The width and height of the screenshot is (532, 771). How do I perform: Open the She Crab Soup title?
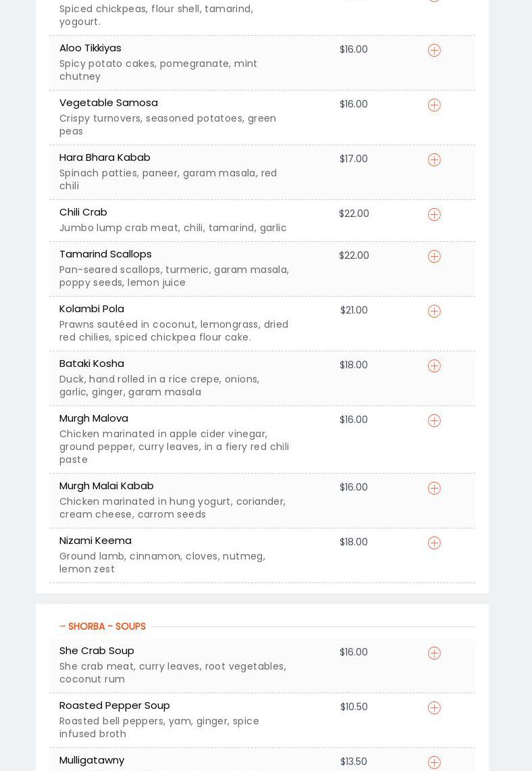click(97, 651)
